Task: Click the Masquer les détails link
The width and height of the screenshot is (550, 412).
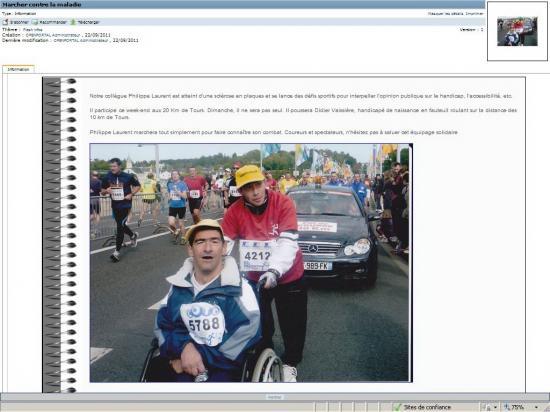Action: [446, 14]
